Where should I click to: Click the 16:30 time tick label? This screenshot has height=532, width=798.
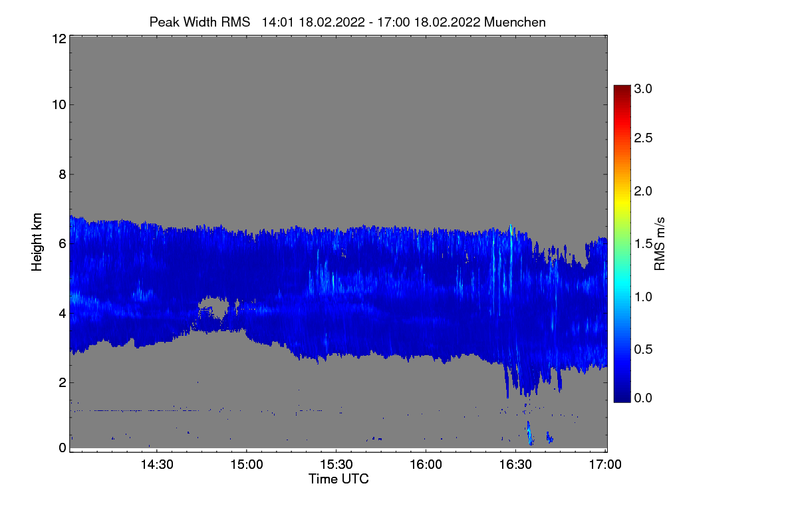pyautogui.click(x=515, y=464)
